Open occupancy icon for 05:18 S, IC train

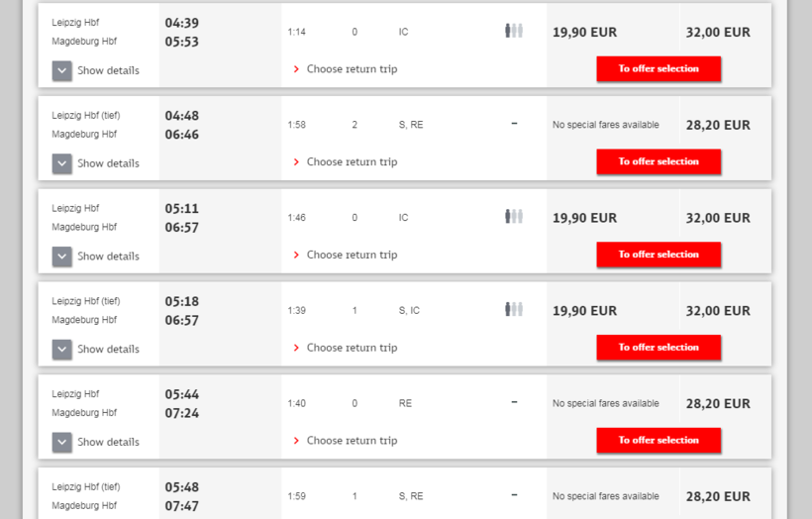point(513,310)
